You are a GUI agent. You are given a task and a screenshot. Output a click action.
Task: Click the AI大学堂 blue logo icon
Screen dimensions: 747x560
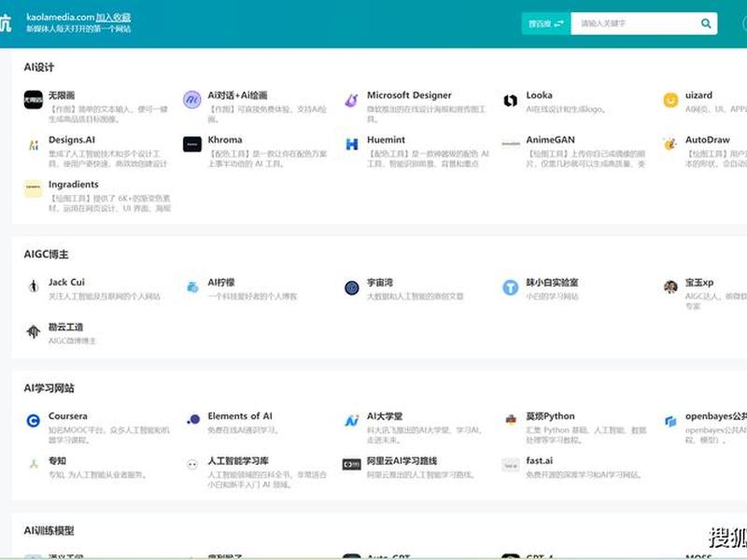point(352,421)
